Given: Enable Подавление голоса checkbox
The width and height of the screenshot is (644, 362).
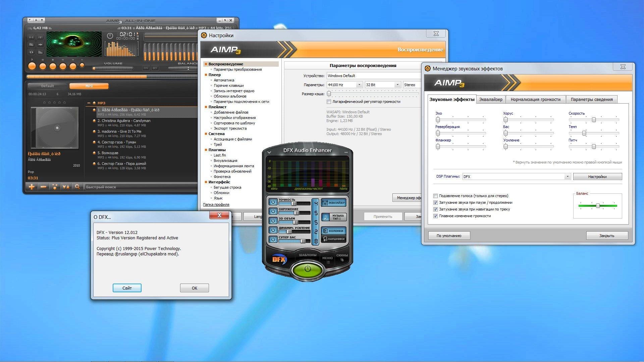Looking at the screenshot, I should 435,196.
